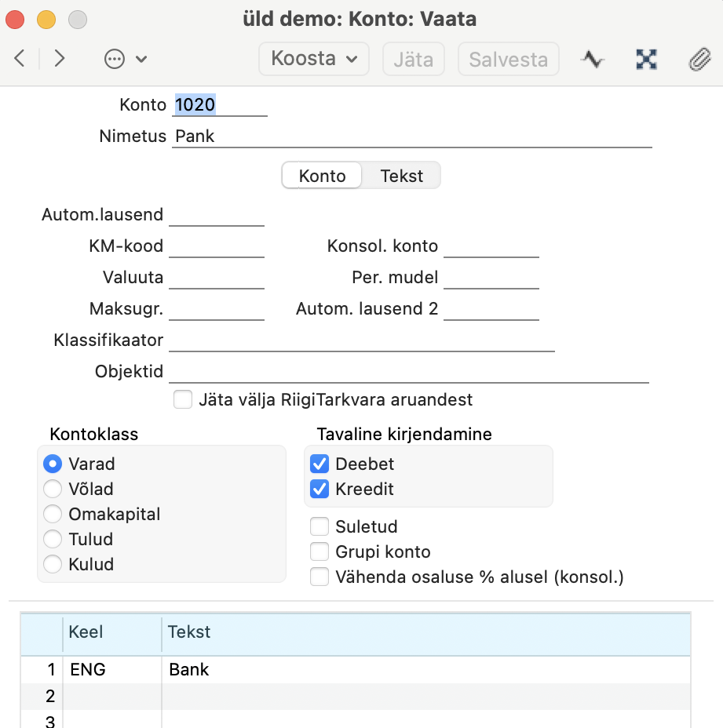Click the yellow minimize window button
The image size is (723, 728).
(46, 20)
